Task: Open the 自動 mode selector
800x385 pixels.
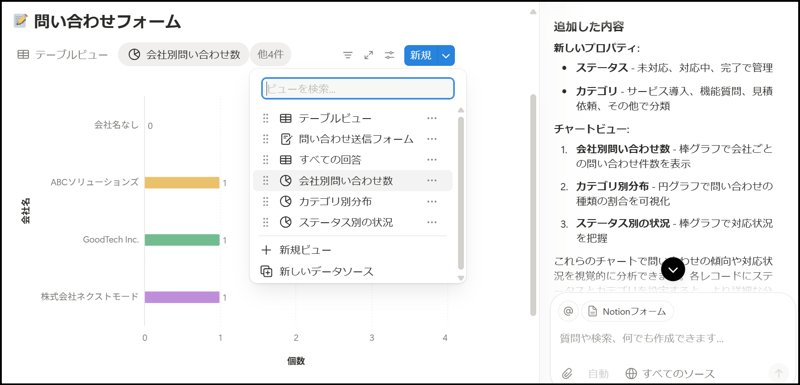Action: 598,373
